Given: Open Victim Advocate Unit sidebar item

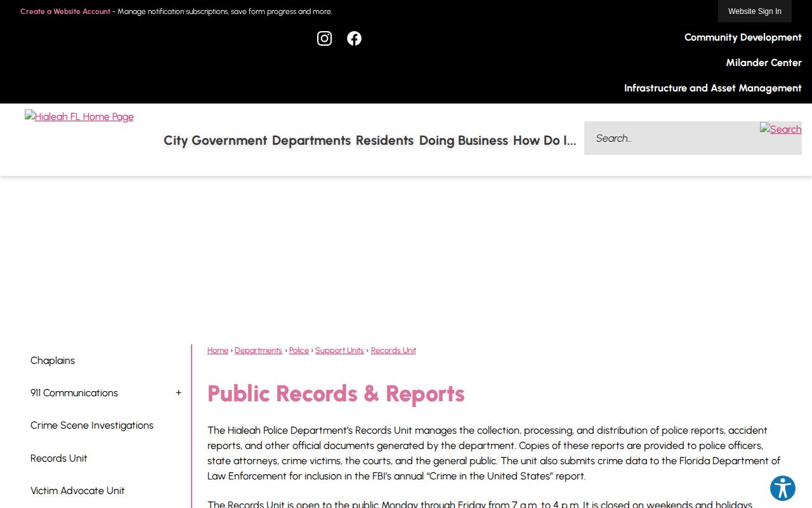Looking at the screenshot, I should coord(77,491).
